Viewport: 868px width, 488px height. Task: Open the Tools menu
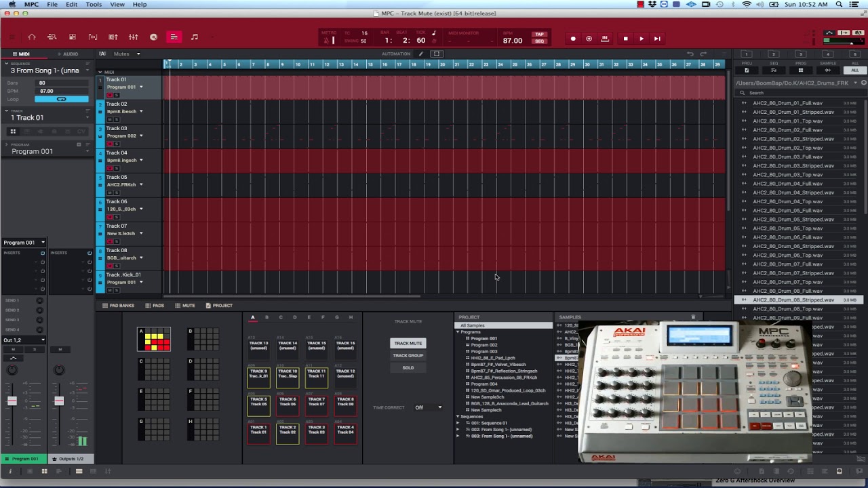tap(94, 4)
